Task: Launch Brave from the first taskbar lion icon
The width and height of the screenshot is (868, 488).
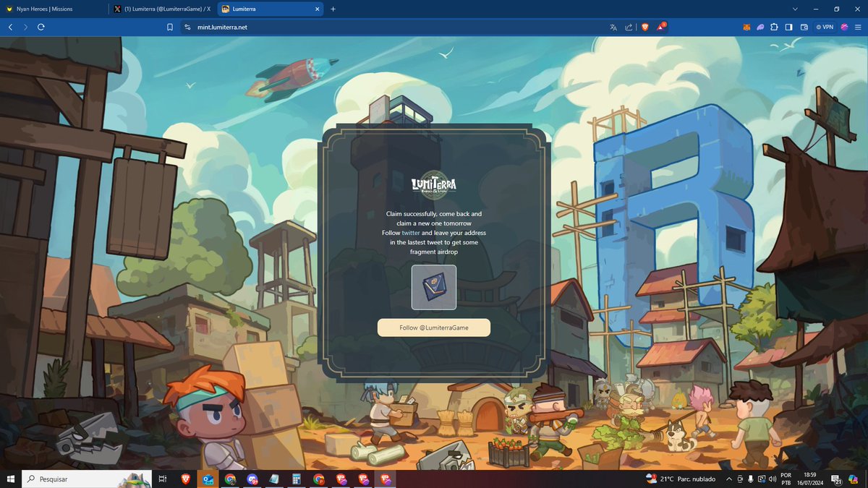Action: (x=185, y=479)
